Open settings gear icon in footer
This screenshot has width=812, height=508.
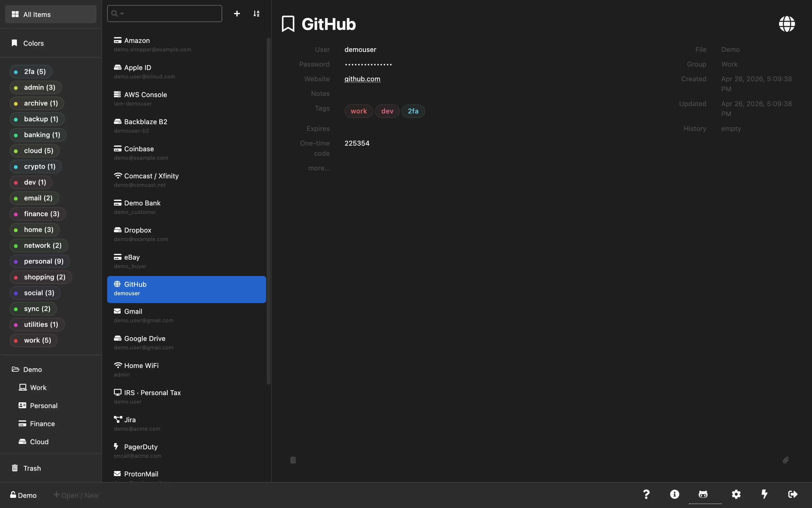pos(736,494)
